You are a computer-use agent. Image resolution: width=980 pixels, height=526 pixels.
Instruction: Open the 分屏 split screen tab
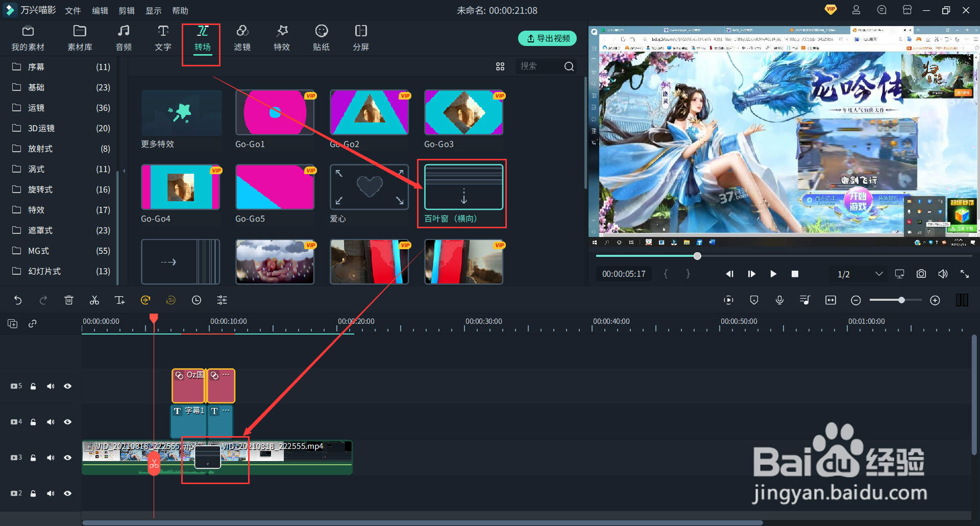coord(361,38)
